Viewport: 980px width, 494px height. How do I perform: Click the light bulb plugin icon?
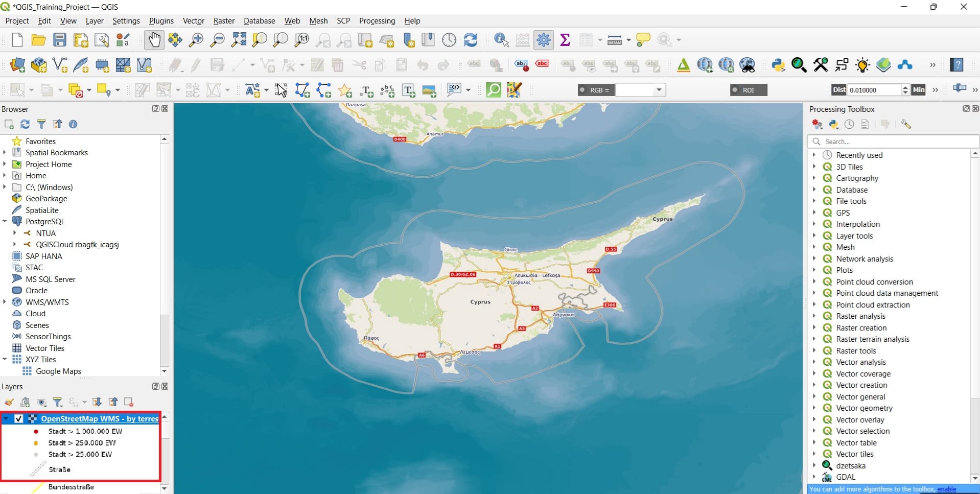(x=862, y=65)
